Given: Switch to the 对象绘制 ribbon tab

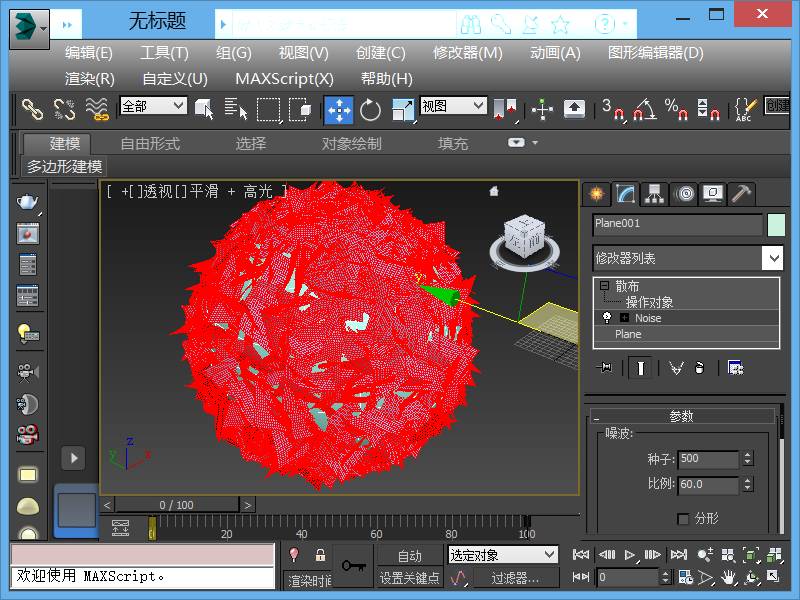Looking at the screenshot, I should 352,143.
